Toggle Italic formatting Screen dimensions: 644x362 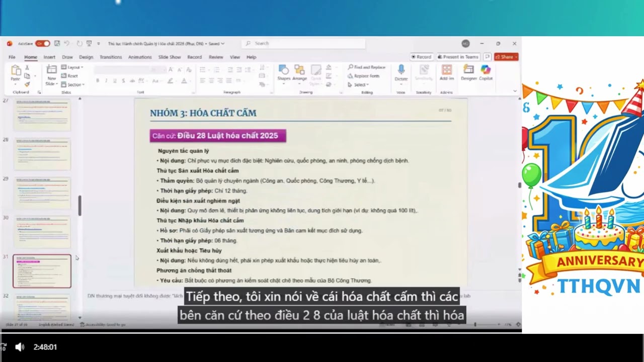coord(106,80)
